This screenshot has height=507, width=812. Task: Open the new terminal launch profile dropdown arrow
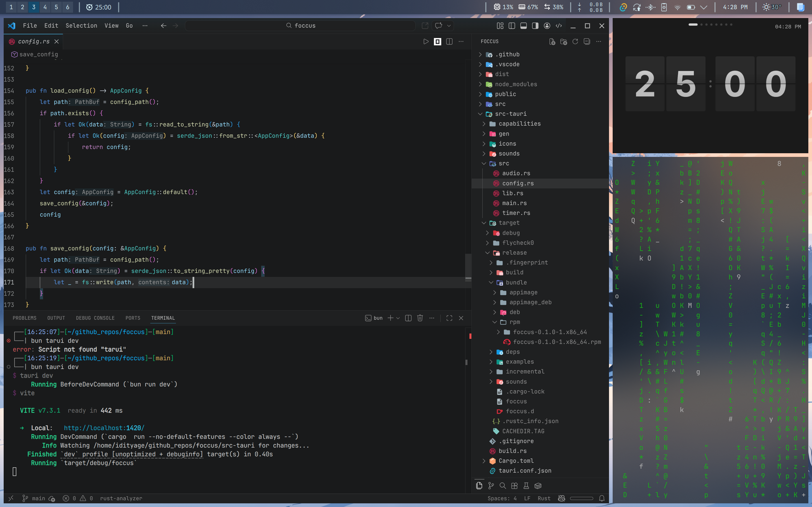tap(398, 318)
